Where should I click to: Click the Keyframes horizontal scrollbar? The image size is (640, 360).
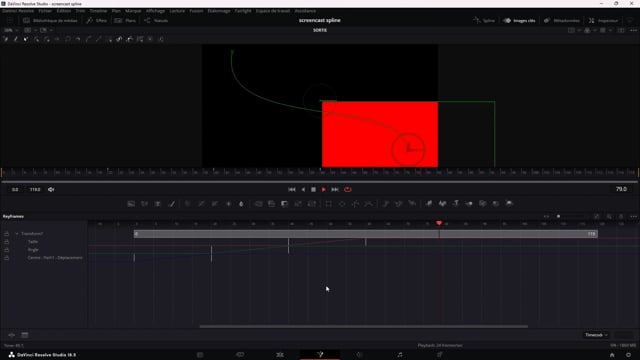(363, 326)
